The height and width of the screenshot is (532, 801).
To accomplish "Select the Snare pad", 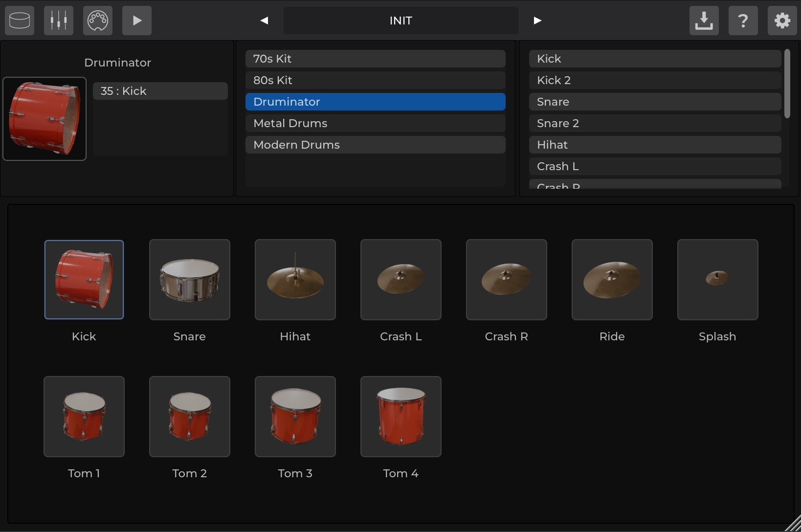I will click(x=189, y=280).
